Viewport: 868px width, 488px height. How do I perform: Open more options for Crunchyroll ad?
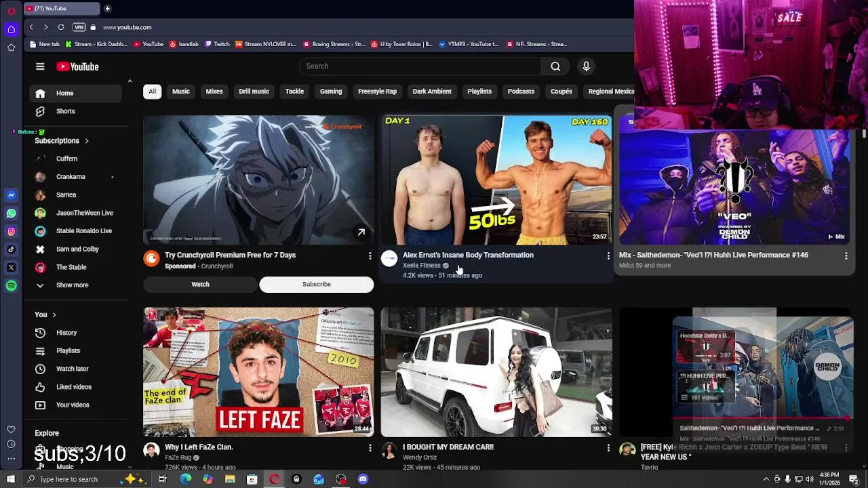pos(370,256)
